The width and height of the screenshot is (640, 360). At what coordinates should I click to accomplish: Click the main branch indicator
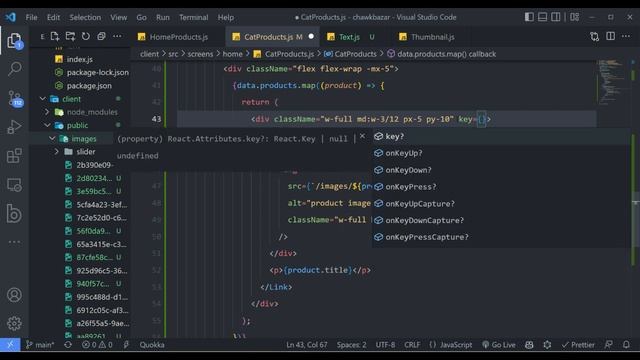(40, 345)
